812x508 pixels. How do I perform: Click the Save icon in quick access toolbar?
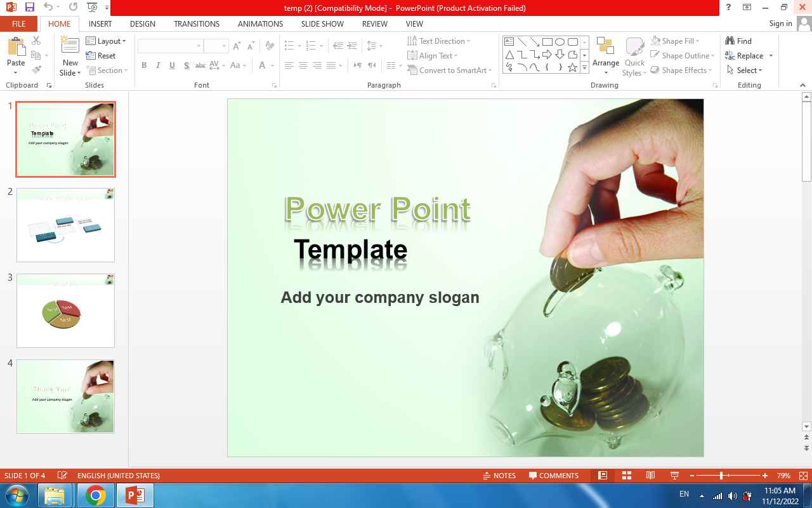click(30, 8)
